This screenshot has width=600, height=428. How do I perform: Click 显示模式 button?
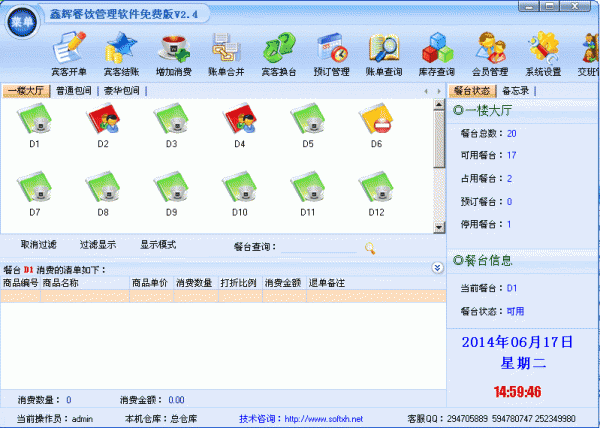pos(158,245)
